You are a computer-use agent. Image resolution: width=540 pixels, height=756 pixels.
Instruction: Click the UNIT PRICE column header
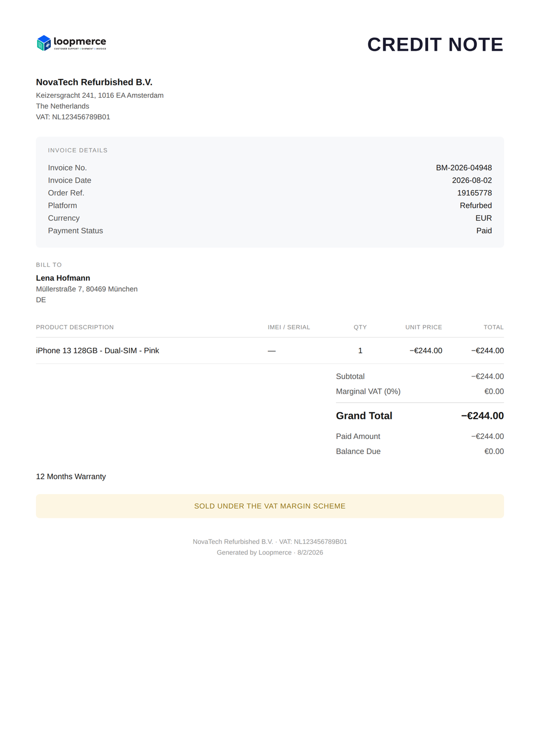point(424,327)
